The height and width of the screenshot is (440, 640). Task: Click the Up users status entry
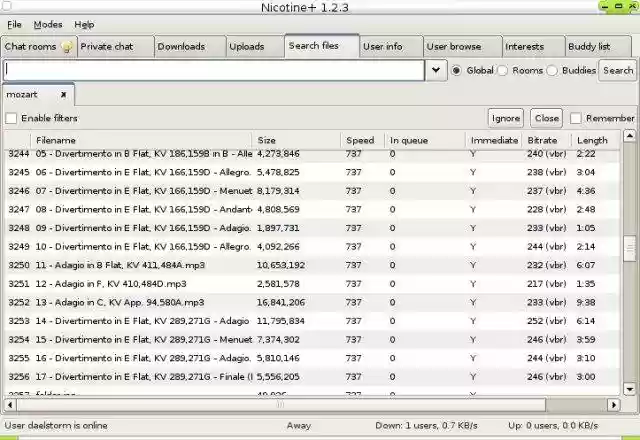(553, 426)
